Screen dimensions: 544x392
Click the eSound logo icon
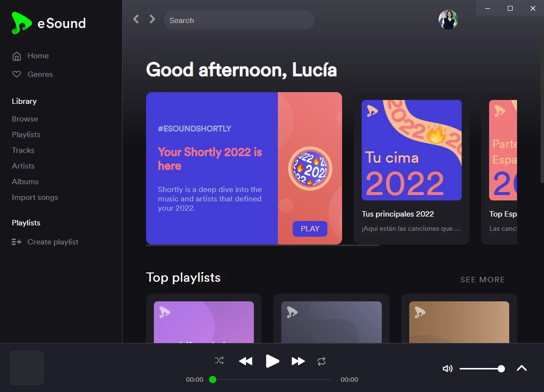(21, 23)
